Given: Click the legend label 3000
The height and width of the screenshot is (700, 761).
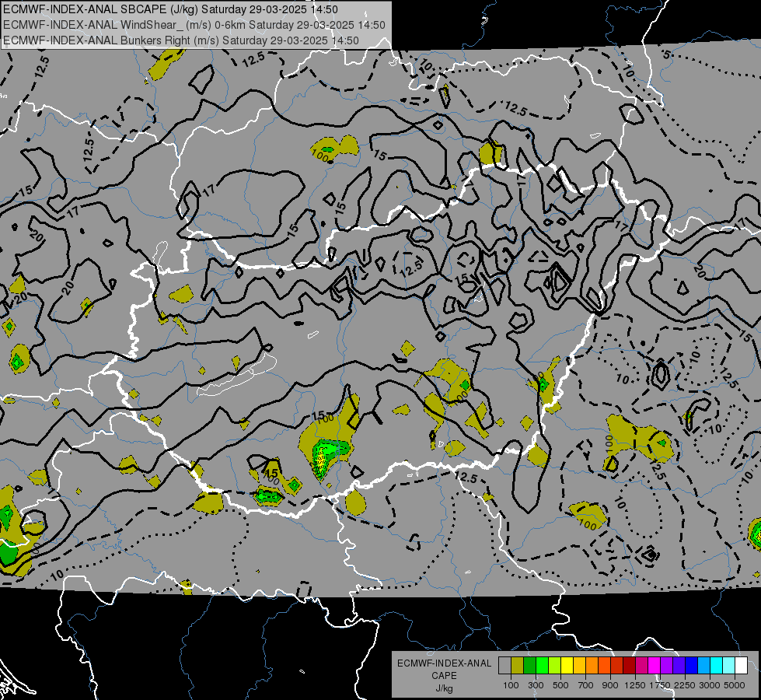Looking at the screenshot, I should (x=710, y=685).
